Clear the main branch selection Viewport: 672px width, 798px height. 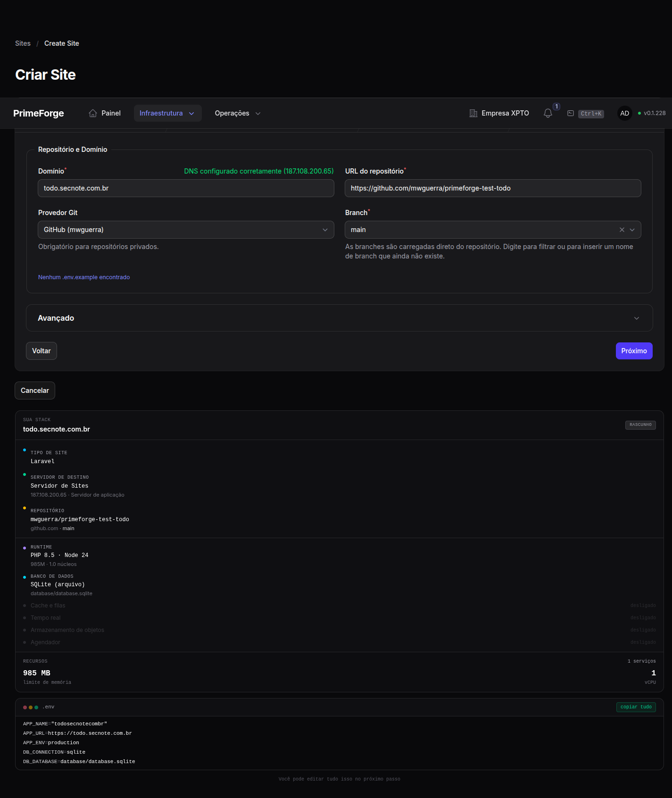pos(622,230)
